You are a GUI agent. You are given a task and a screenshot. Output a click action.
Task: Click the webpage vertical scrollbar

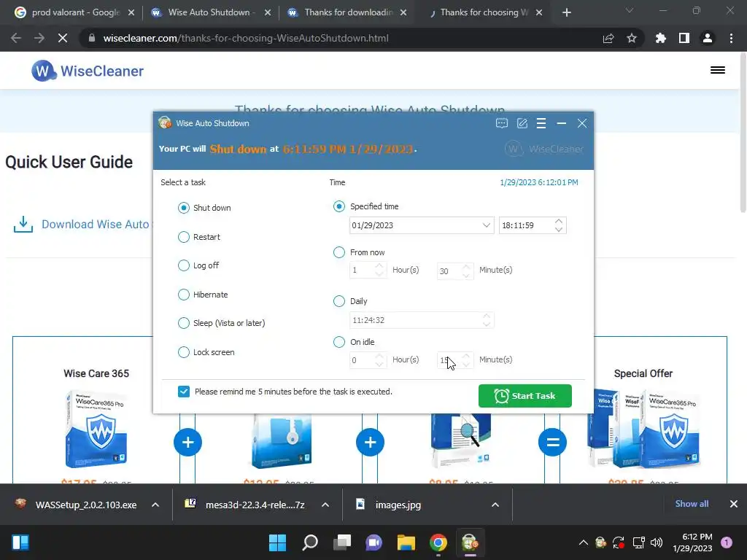point(743,133)
